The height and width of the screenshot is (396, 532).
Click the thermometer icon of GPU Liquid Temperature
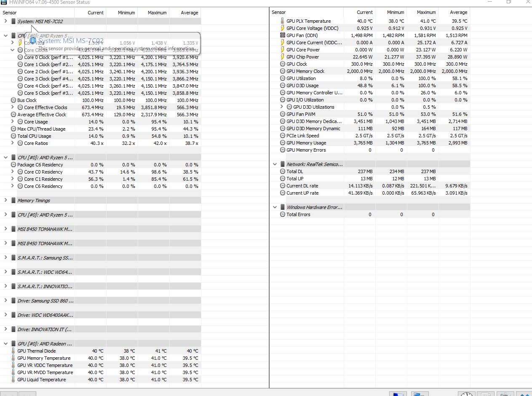coord(13,380)
